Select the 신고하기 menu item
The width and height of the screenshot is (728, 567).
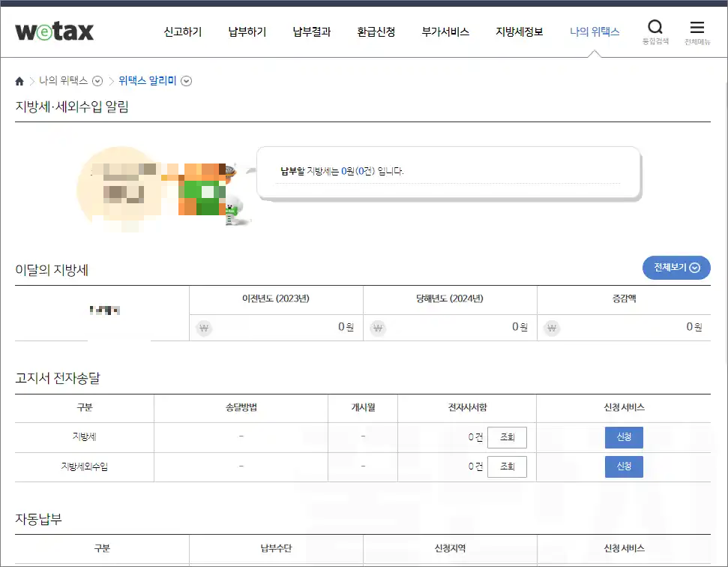click(x=182, y=31)
